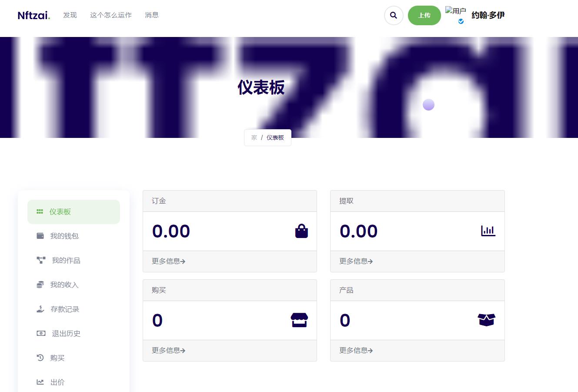Select 仪表板 in the sidebar
The height and width of the screenshot is (392, 578).
(60, 212)
